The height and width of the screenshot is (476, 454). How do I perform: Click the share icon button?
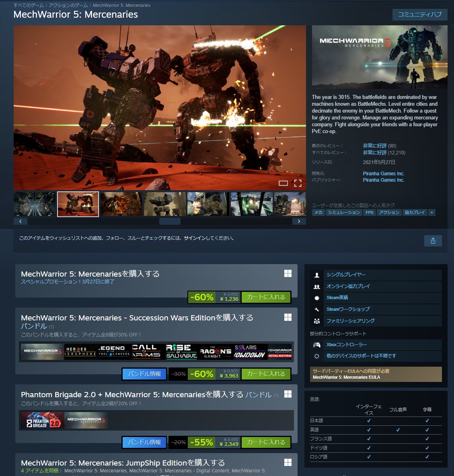point(433,241)
